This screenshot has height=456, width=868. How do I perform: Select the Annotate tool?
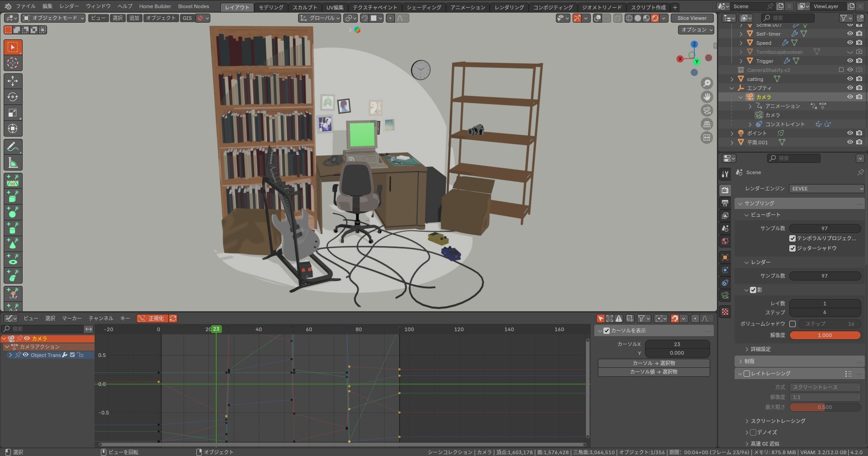tap(13, 147)
